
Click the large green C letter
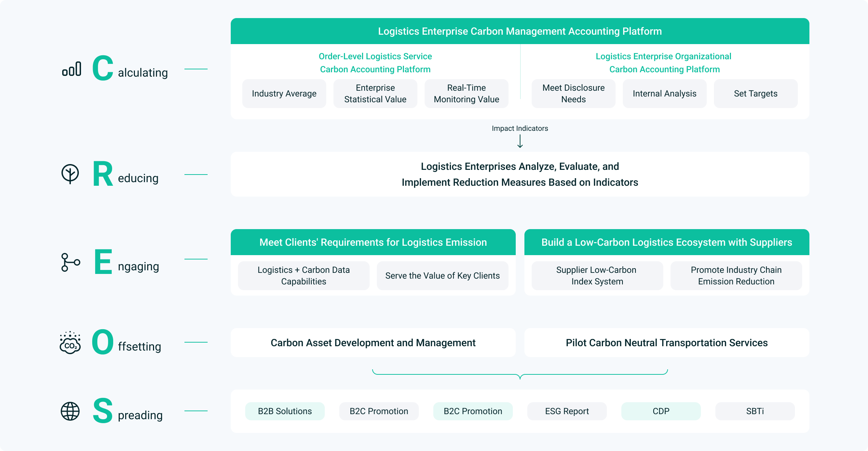pos(103,68)
